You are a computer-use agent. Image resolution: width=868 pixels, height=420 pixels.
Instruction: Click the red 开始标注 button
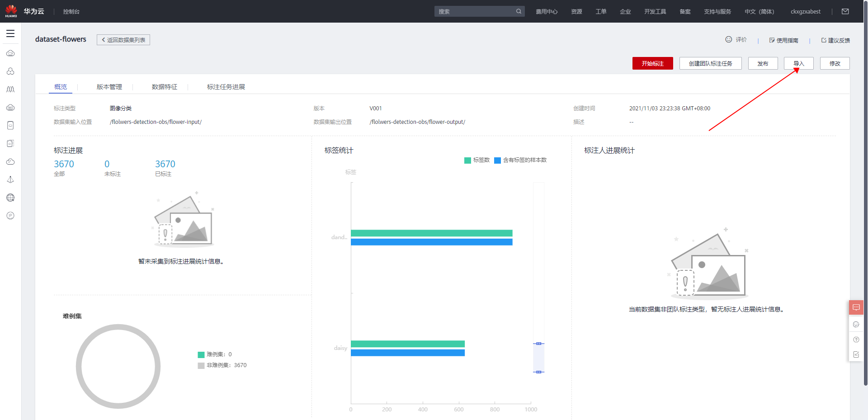point(653,63)
